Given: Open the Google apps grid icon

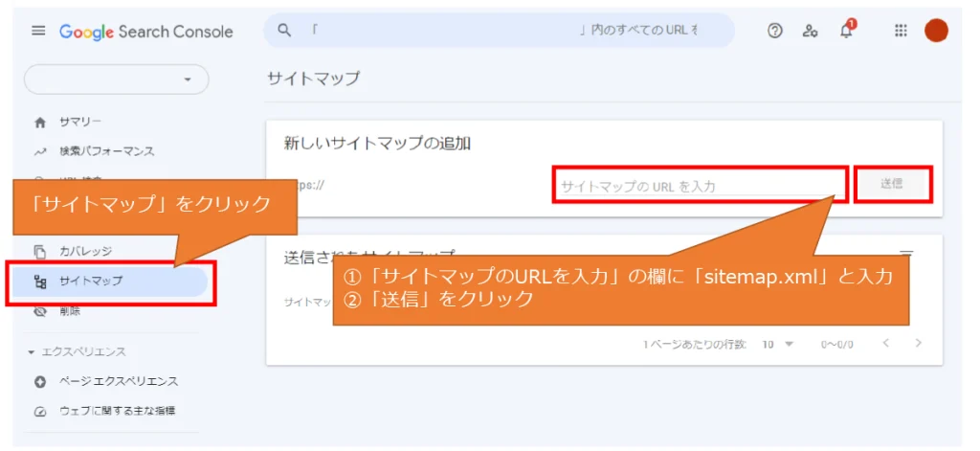Looking at the screenshot, I should pos(901,32).
